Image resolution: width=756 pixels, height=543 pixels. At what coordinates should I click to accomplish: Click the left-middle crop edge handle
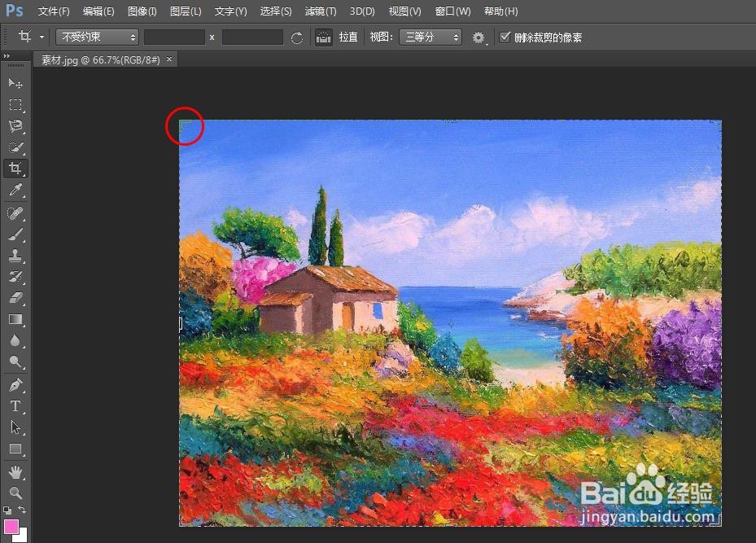coord(181,323)
